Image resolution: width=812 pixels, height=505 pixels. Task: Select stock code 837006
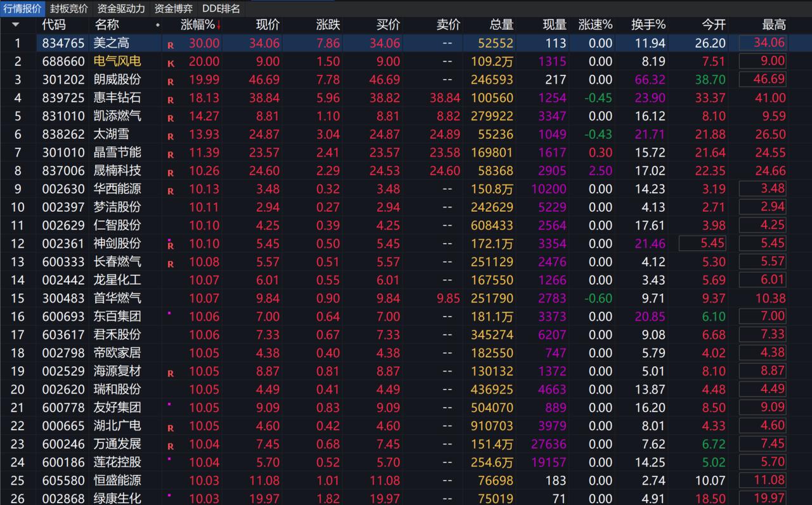63,171
